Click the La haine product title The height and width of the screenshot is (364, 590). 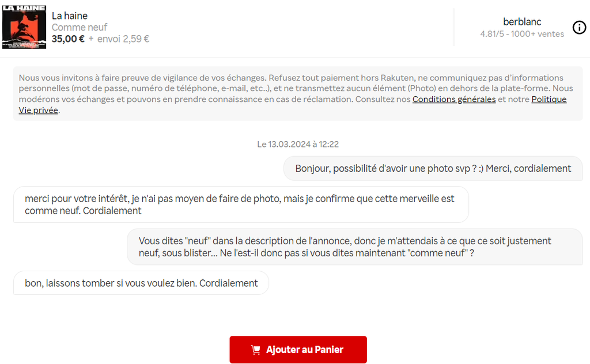click(x=70, y=16)
